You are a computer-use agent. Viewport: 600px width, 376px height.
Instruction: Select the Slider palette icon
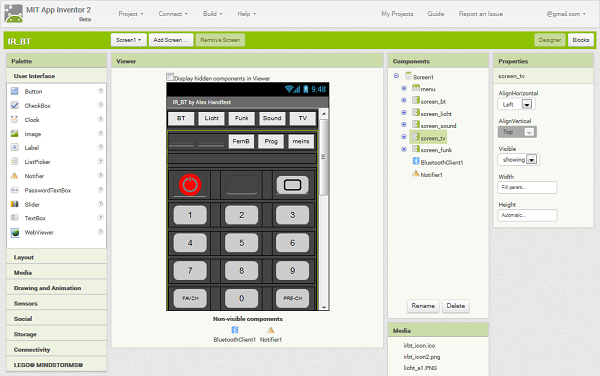pyautogui.click(x=15, y=204)
